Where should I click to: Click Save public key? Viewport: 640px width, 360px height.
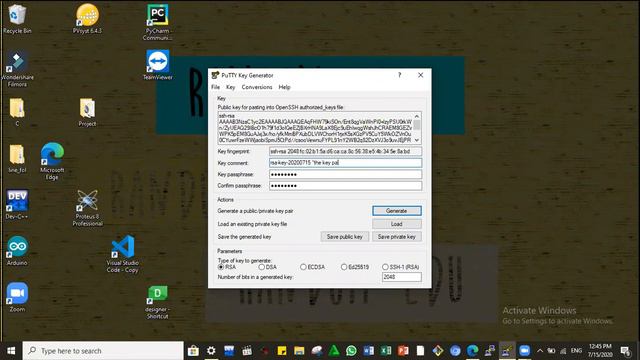tap(345, 237)
